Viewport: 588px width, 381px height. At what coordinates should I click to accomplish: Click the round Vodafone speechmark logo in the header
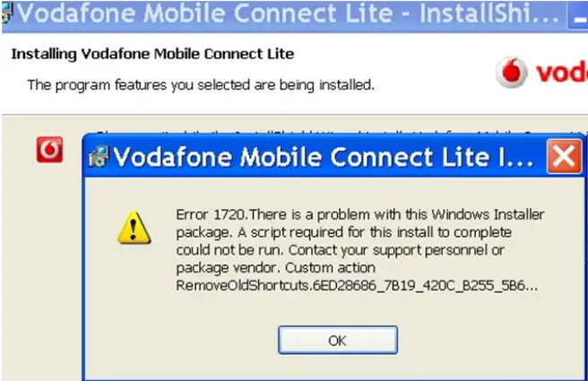pos(512,72)
